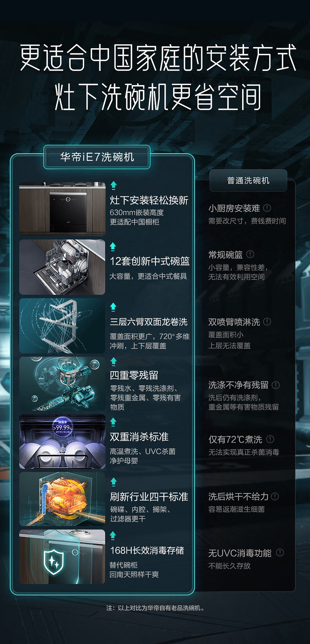Screen dimensions: 310x644
Task: Open the orange heat-drying dishwasher thumbnail
Action: [62, 499]
